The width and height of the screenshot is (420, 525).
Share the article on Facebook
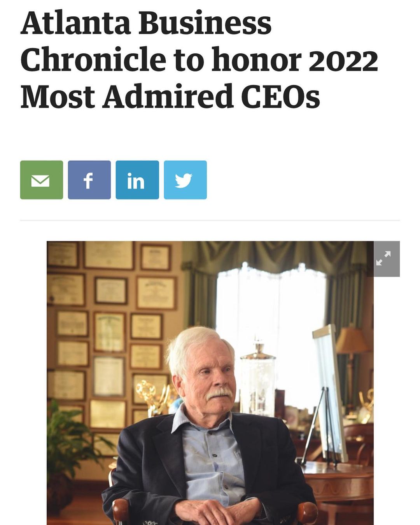click(x=89, y=180)
